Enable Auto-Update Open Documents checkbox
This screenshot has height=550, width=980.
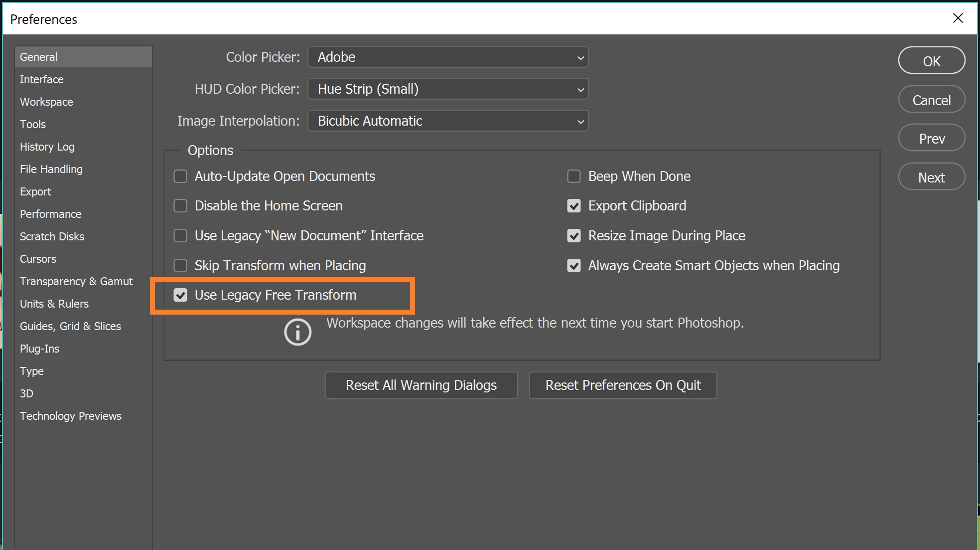click(180, 177)
